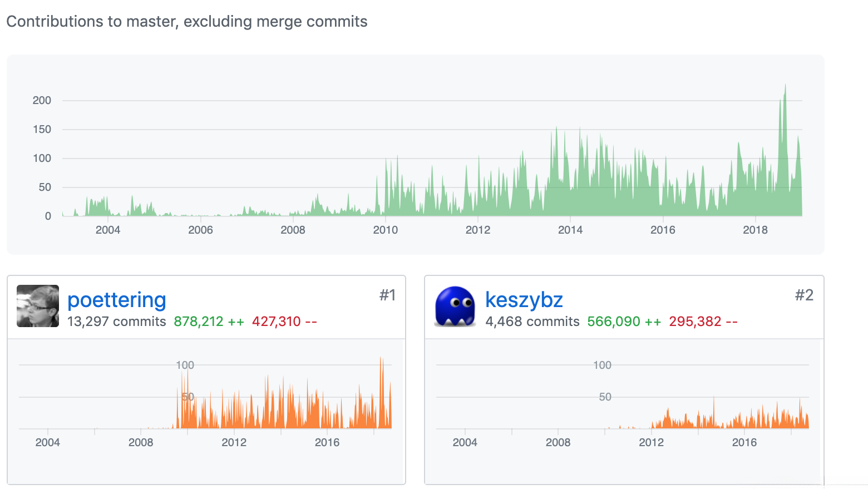Click the #1 rank label
Viewport: 868px width, 494px height.
387,295
